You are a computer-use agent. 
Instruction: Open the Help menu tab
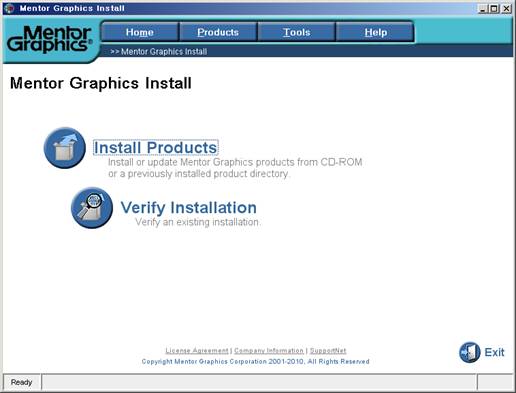(375, 32)
